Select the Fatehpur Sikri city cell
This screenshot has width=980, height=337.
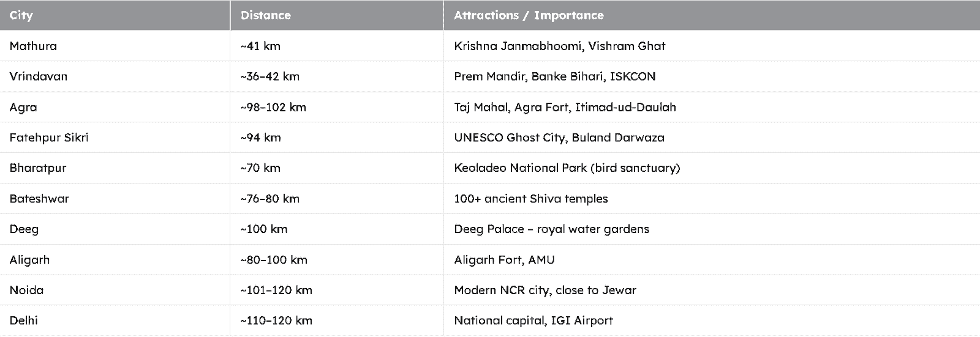[115, 138]
